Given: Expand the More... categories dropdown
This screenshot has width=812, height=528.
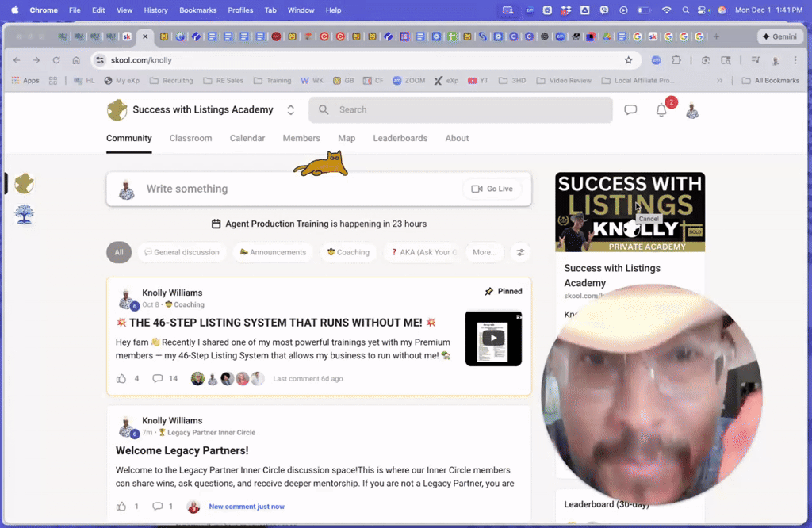Looking at the screenshot, I should pos(485,252).
